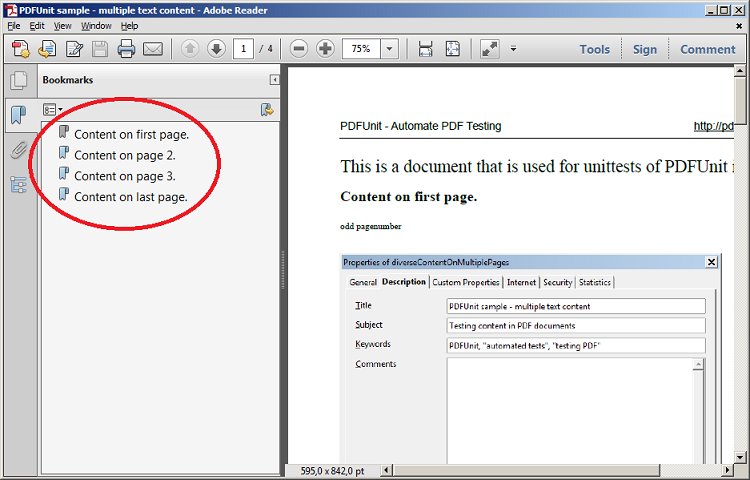Click the email envelope icon
750x480 pixels.
(x=153, y=49)
